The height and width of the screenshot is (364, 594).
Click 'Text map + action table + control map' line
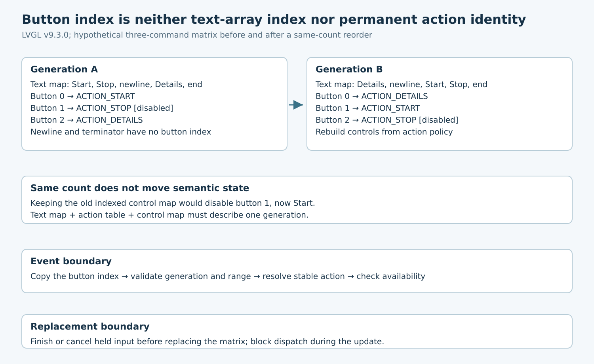pos(169,215)
